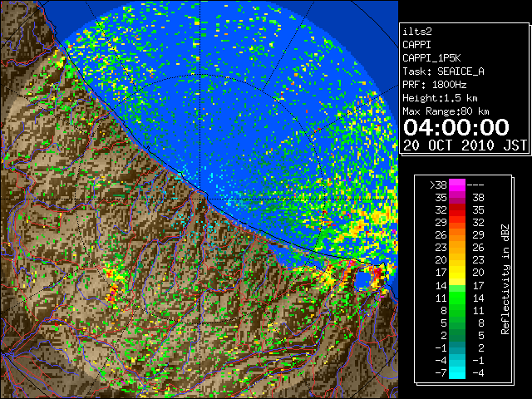The image size is (532, 399).
Task: Click the '---' legend top label
Action: [475, 185]
